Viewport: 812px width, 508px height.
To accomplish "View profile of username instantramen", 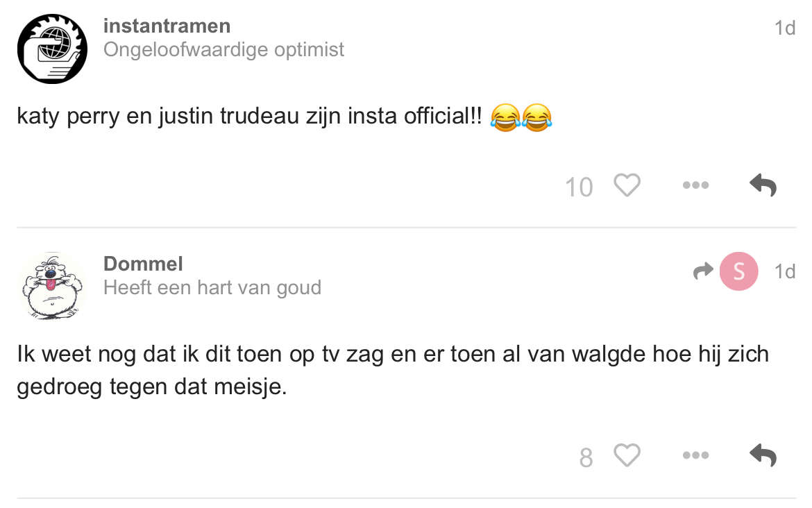I will [167, 26].
